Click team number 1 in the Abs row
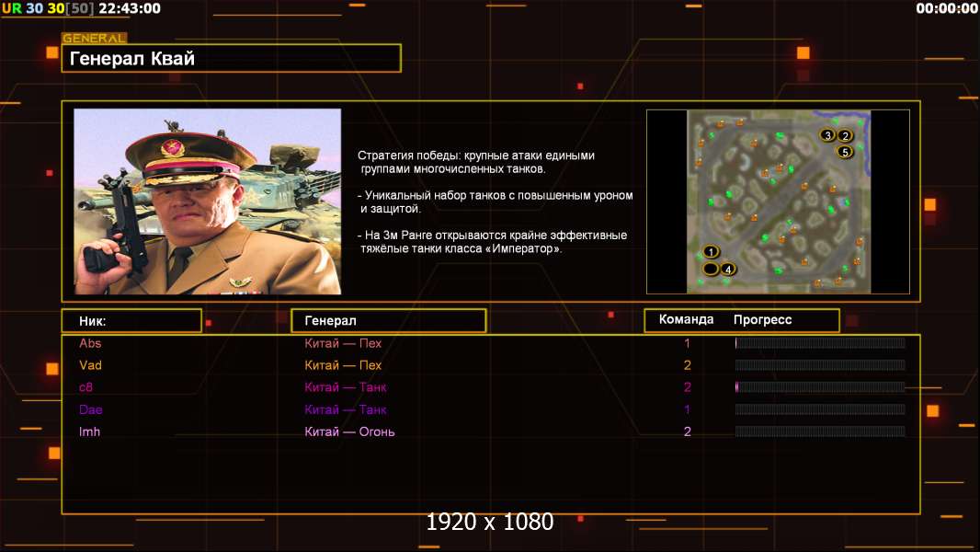This screenshot has width=980, height=552. 687,343
